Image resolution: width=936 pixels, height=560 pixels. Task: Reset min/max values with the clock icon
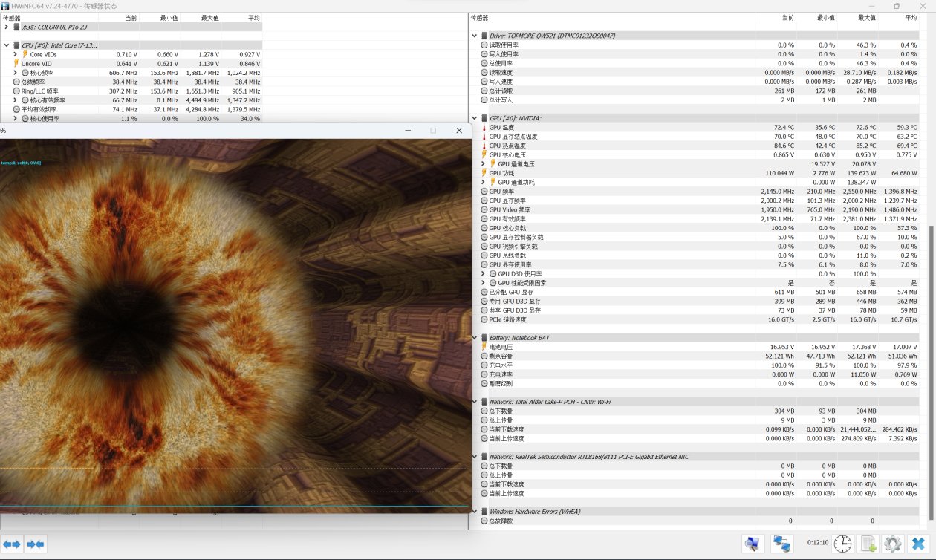842,544
